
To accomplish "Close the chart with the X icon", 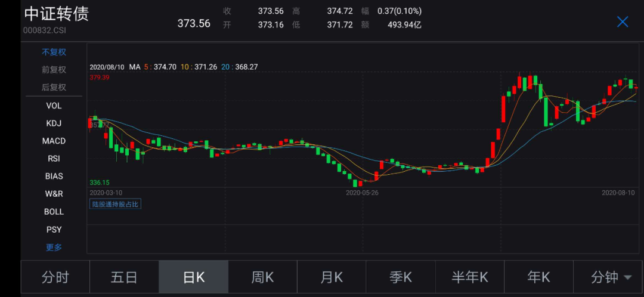I will point(623,22).
